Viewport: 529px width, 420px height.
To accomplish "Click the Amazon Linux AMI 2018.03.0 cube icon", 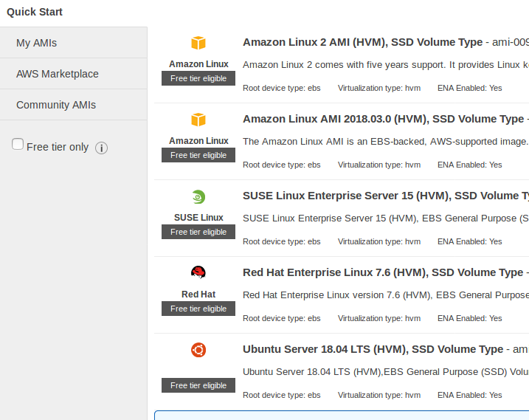I will (198, 120).
